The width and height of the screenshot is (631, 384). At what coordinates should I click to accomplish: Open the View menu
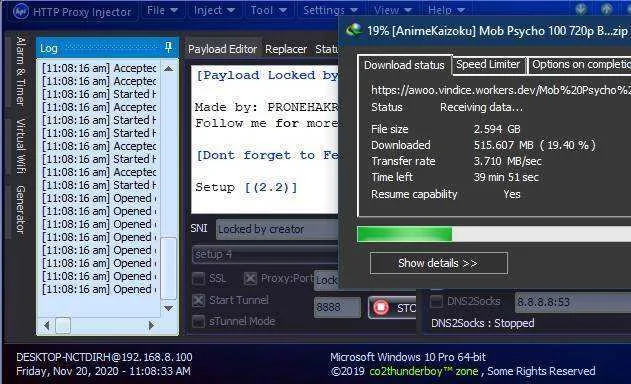point(393,10)
